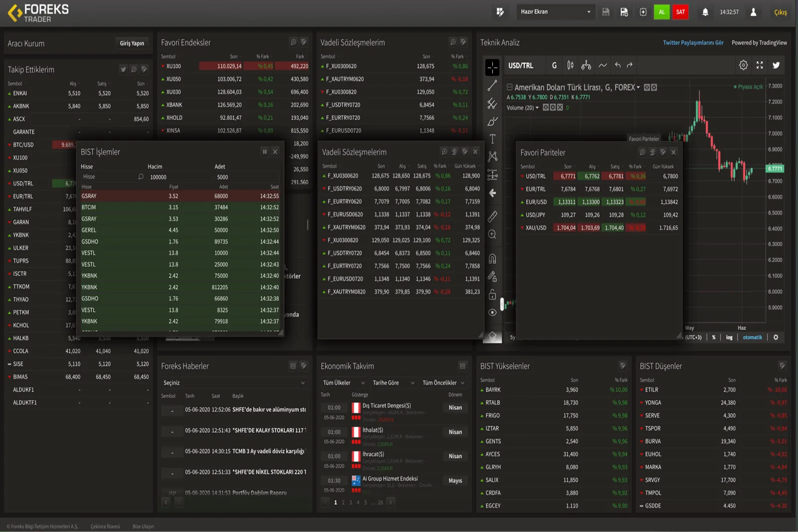Click the 6.7771 price label on axis
The height and width of the screenshot is (532, 798).
(775, 169)
